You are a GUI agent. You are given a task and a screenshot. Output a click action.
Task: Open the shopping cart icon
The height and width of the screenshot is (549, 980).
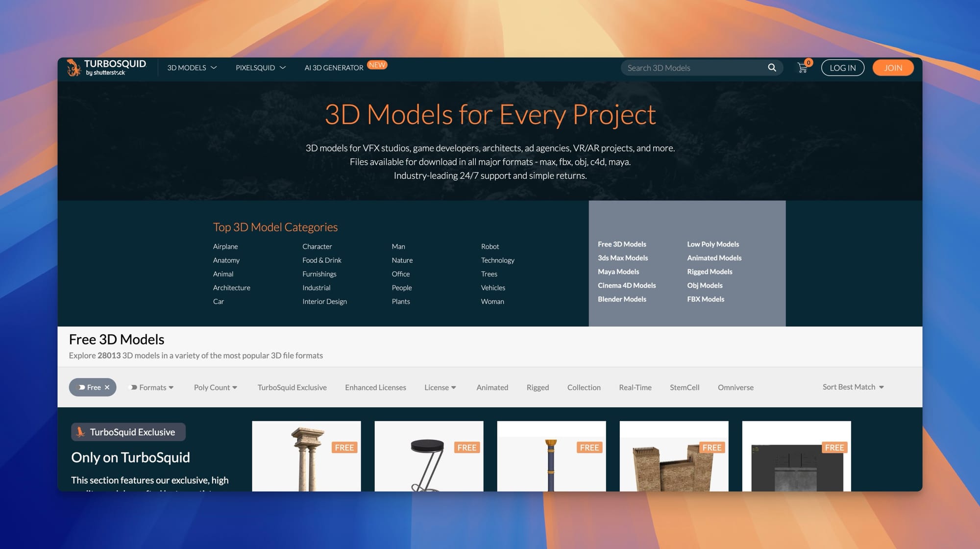tap(802, 68)
